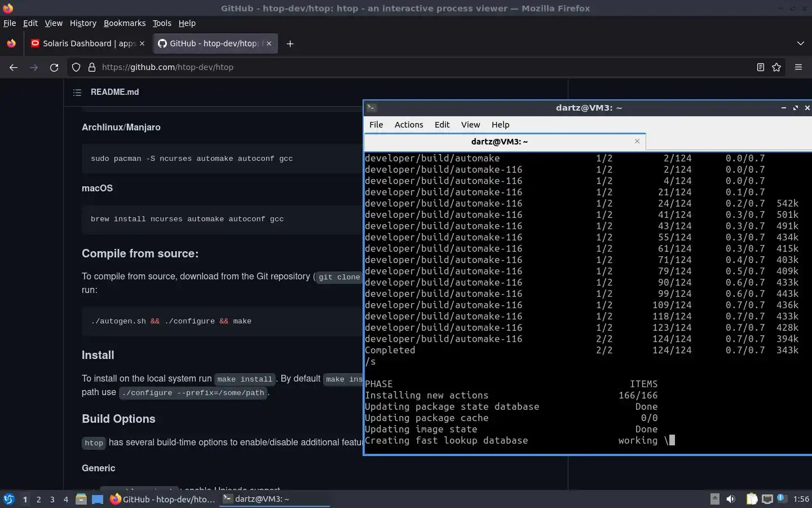Reload the GitHub page
Screen dimensions: 812x508
click(x=54, y=67)
